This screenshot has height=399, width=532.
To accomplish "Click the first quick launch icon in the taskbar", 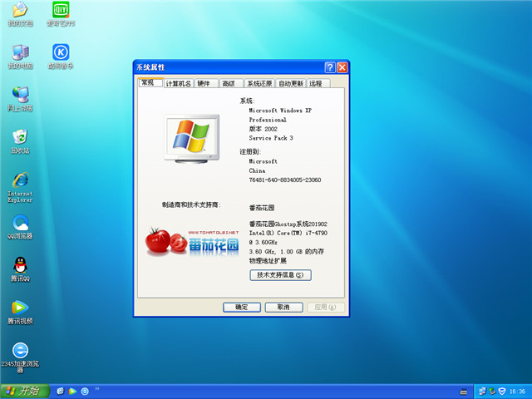I will tap(61, 392).
